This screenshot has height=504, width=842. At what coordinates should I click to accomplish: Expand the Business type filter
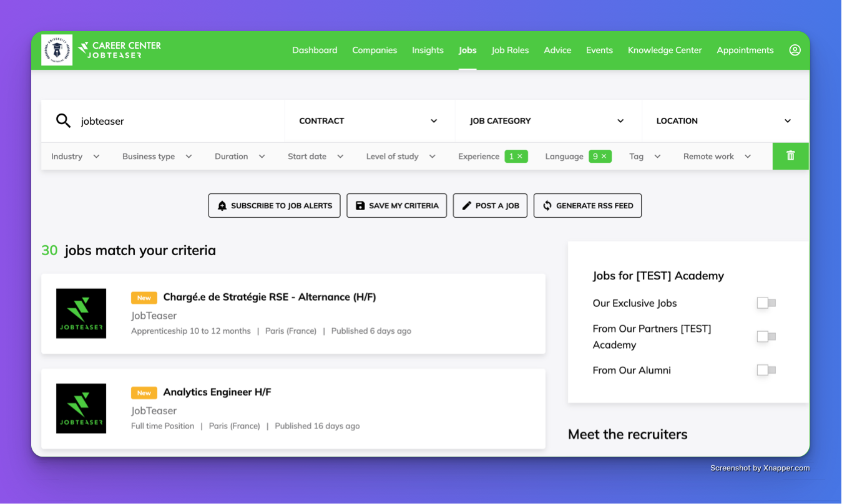157,157
